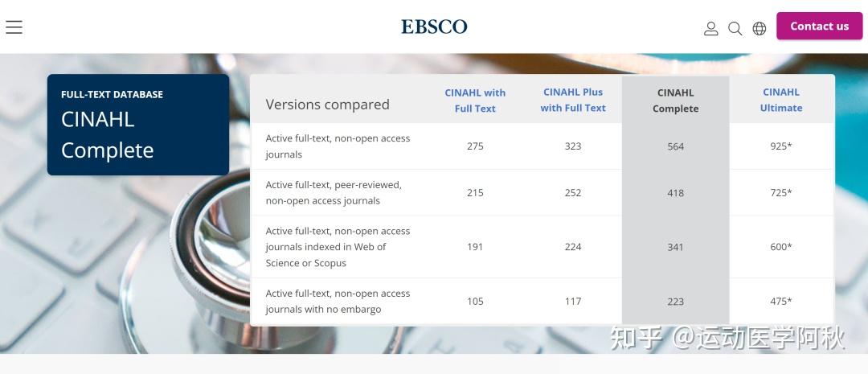868x374 pixels.
Task: Click the 925* value under CINAHL Ultimate
Action: [781, 146]
